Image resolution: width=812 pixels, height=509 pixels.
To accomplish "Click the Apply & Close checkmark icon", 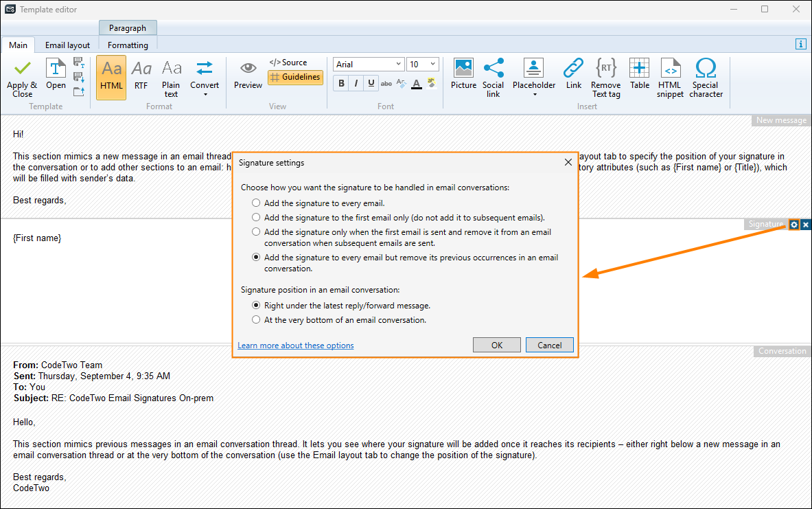I will 22,69.
